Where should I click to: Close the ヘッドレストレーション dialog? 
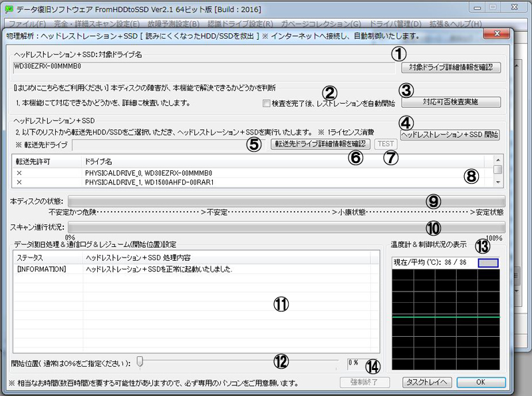click(x=497, y=33)
